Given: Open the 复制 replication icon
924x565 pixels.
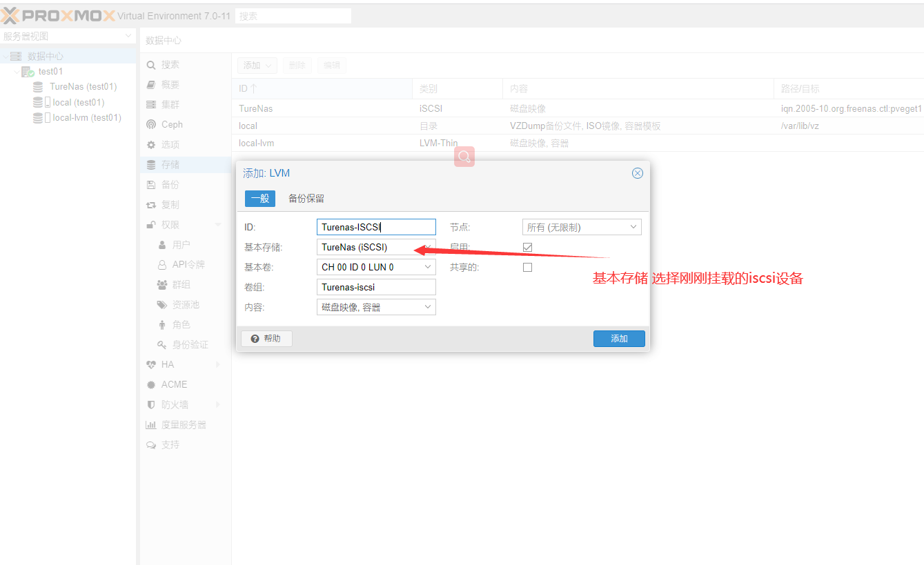Looking at the screenshot, I should coord(151,205).
